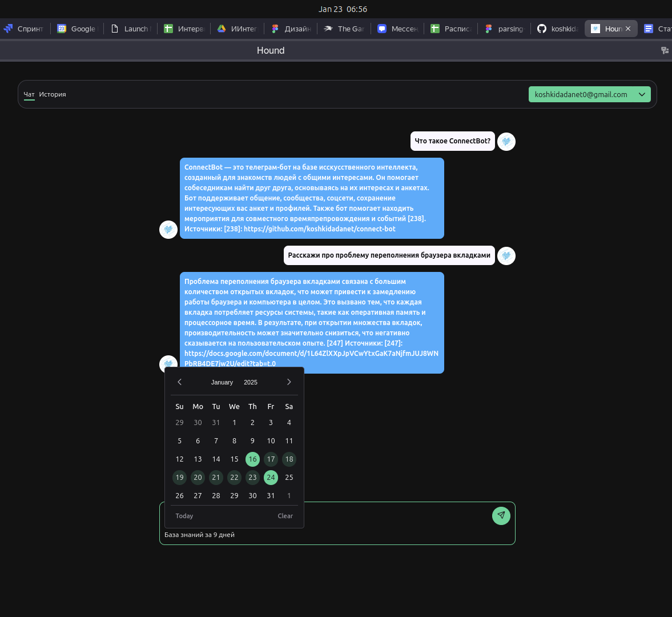This screenshot has width=672, height=617.
Task: Pick January 1 in the date picker
Action: [235, 423]
